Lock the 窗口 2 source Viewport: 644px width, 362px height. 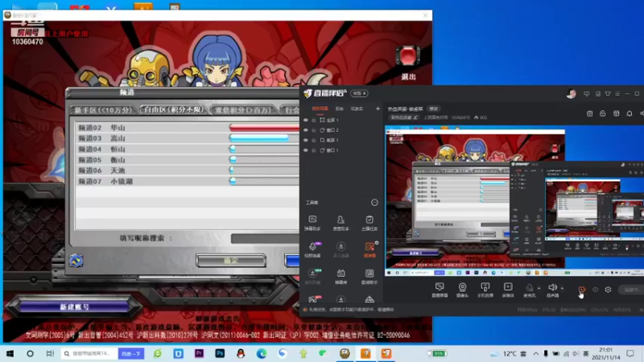(x=314, y=130)
